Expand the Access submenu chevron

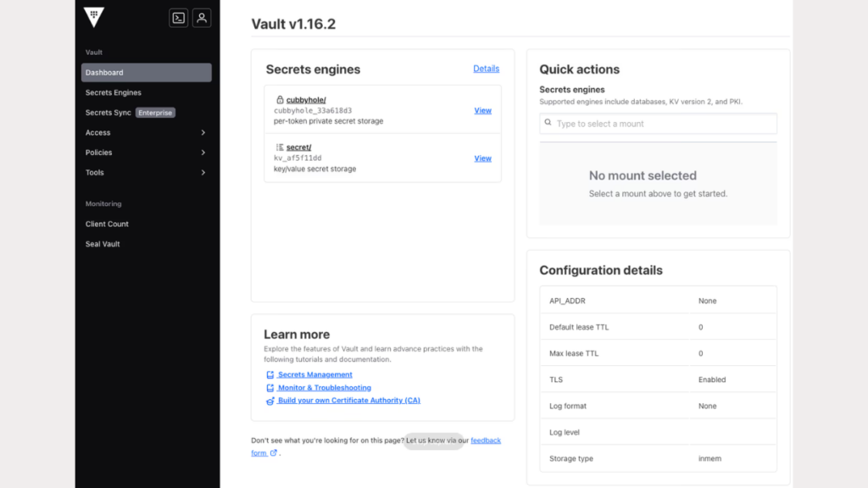[203, 133]
